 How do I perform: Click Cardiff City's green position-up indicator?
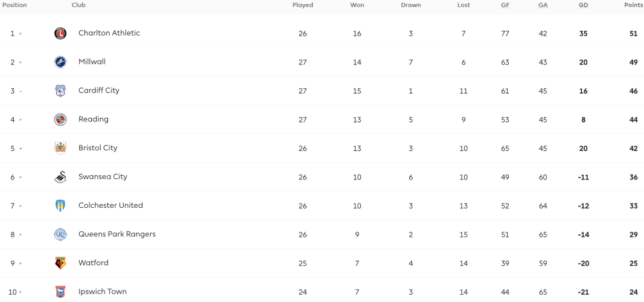pyautogui.click(x=21, y=91)
